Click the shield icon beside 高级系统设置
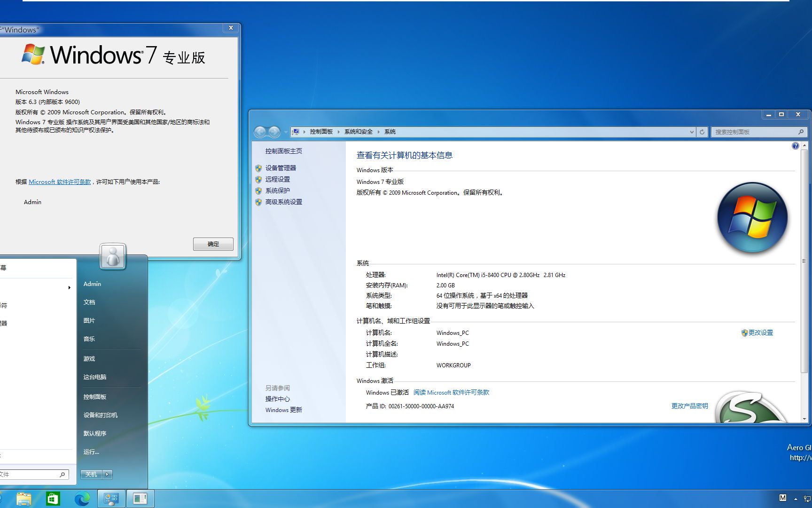812x508 pixels. point(258,202)
